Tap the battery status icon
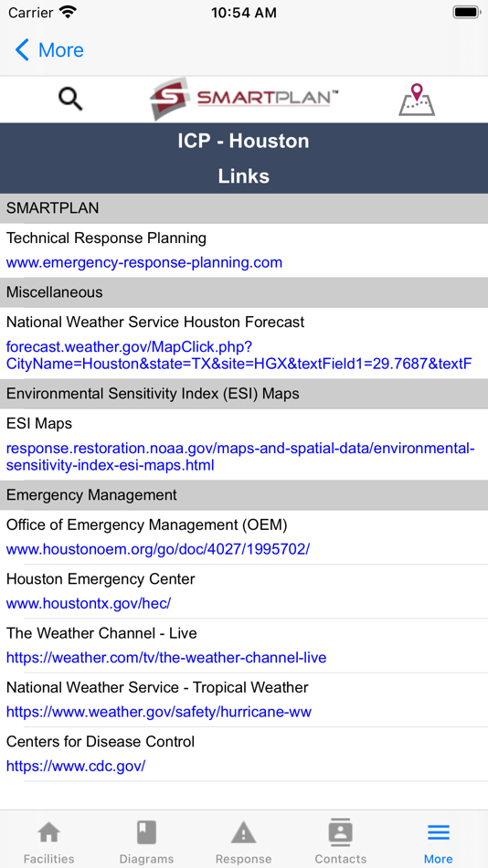This screenshot has width=488, height=868. pyautogui.click(x=466, y=12)
